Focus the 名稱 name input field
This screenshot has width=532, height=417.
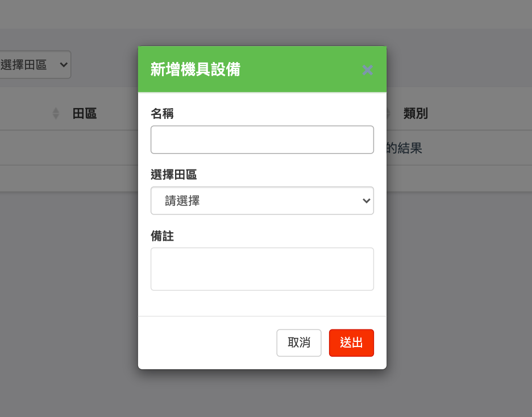click(262, 139)
